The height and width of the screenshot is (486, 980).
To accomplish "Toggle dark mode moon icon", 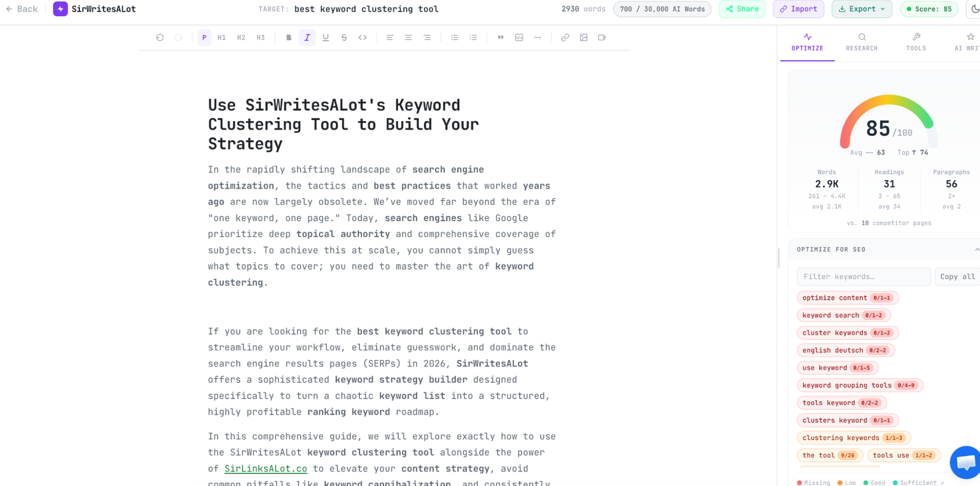I will pyautogui.click(x=975, y=9).
